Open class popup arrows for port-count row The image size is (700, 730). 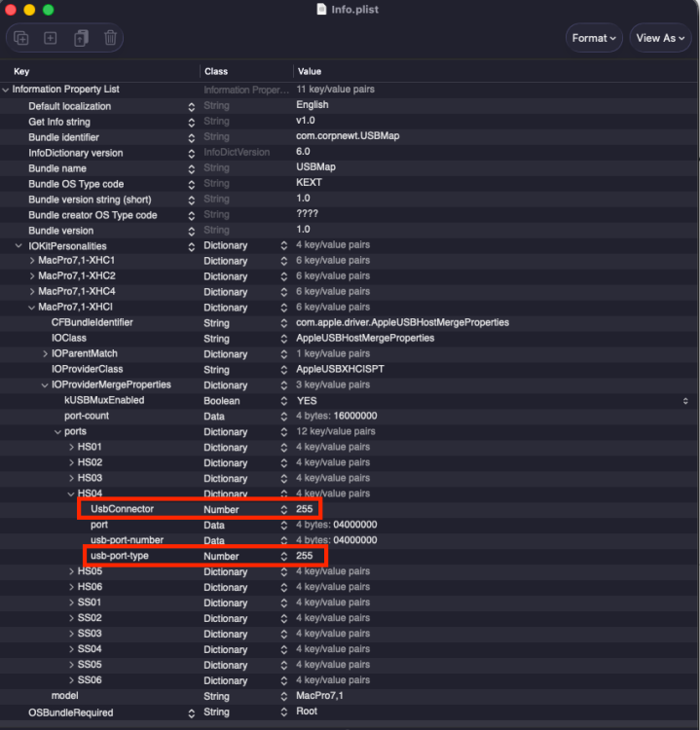[x=284, y=417]
